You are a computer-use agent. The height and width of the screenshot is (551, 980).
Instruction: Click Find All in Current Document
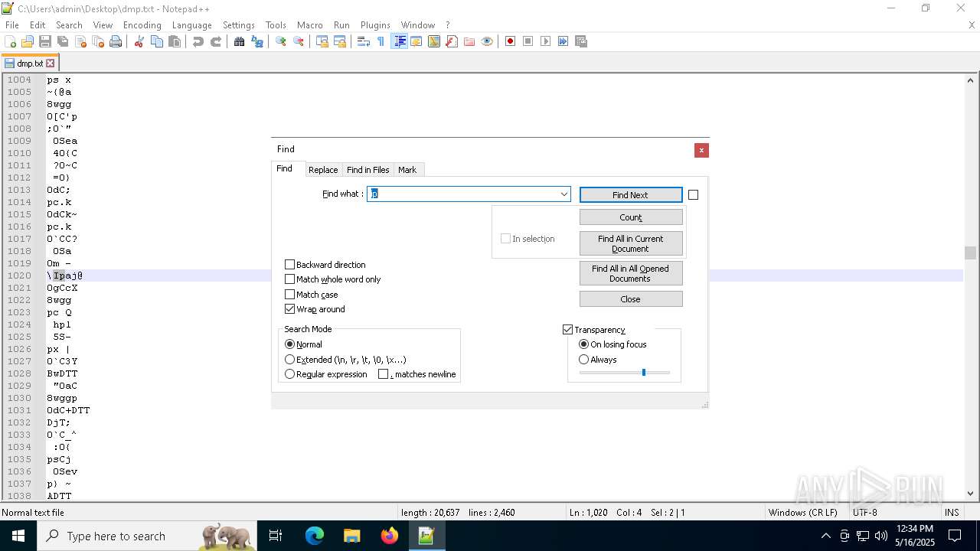pos(631,243)
